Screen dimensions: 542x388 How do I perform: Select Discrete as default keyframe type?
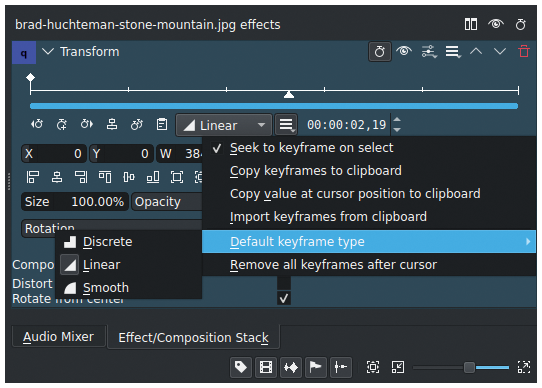(129, 242)
